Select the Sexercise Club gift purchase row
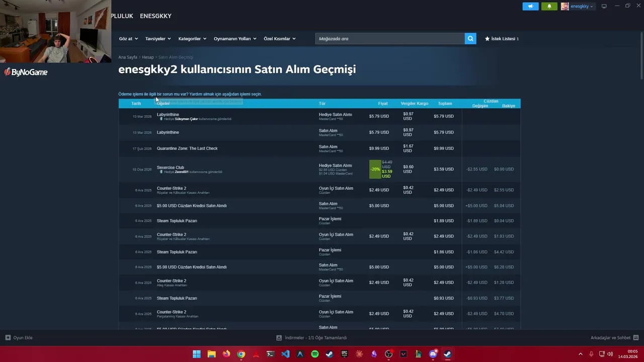 point(319,169)
